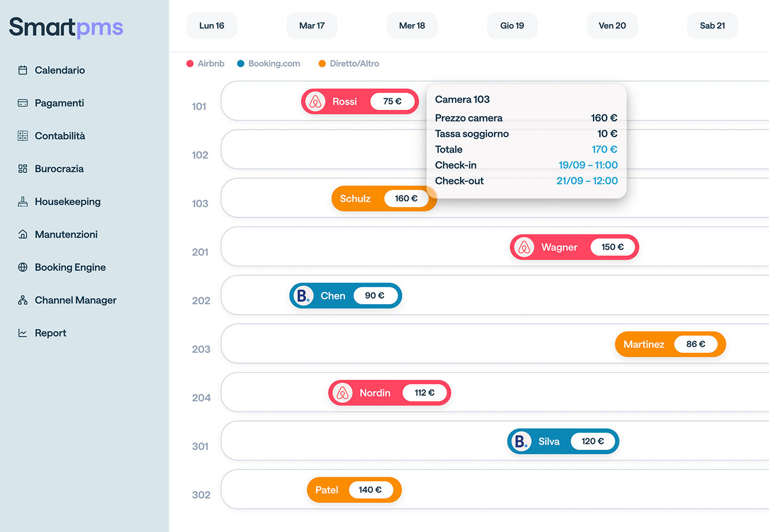Select the room 302 row label
The height and width of the screenshot is (532, 769).
[x=201, y=495]
